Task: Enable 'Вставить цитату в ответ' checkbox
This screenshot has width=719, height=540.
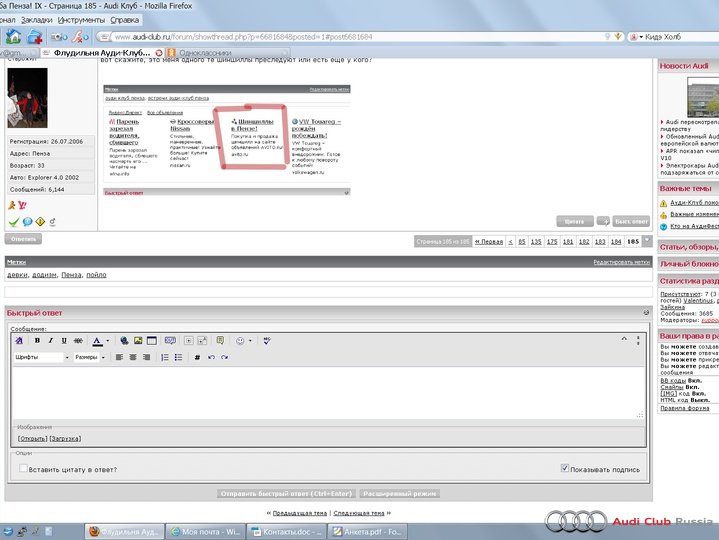Action: [x=24, y=468]
